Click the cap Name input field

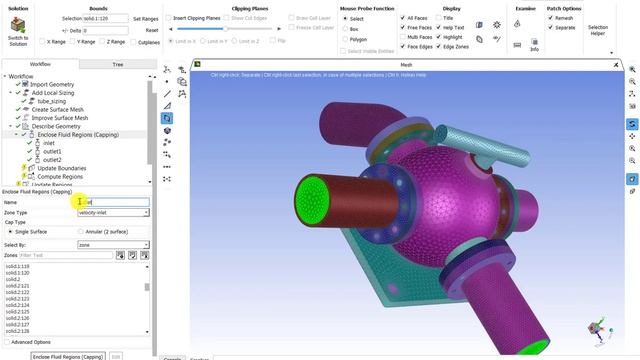113,202
